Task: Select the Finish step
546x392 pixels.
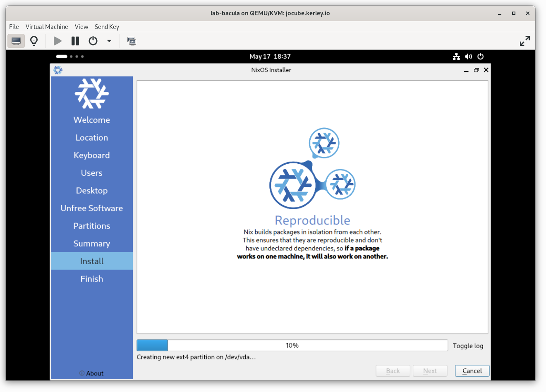Action: tap(92, 279)
